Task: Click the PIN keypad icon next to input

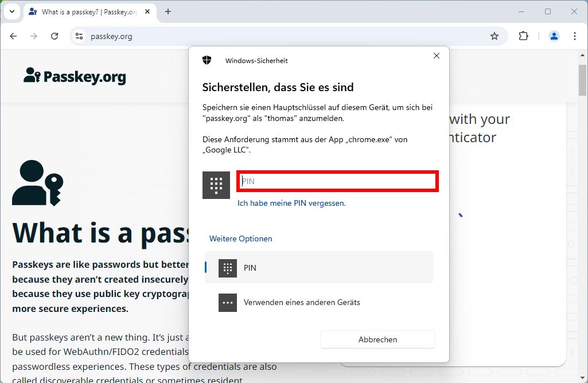Action: [216, 185]
